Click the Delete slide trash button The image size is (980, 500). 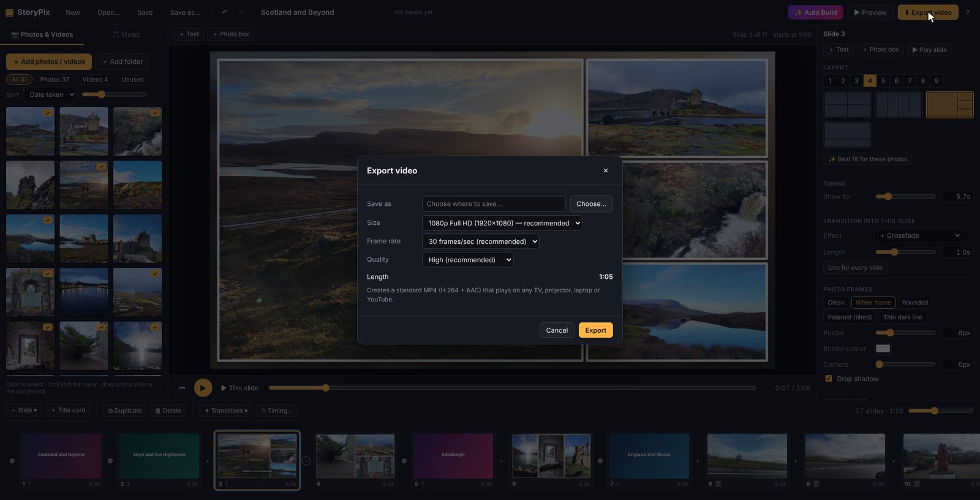(x=168, y=411)
